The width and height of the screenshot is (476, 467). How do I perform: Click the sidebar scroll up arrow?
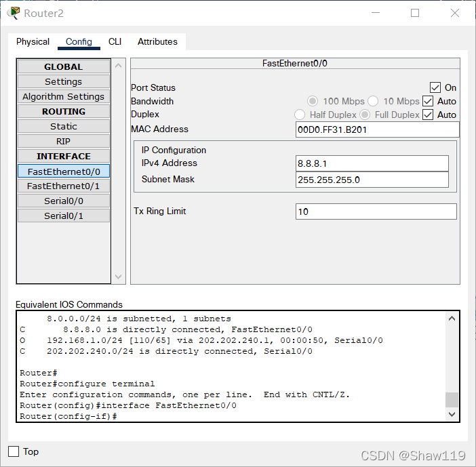click(x=119, y=66)
